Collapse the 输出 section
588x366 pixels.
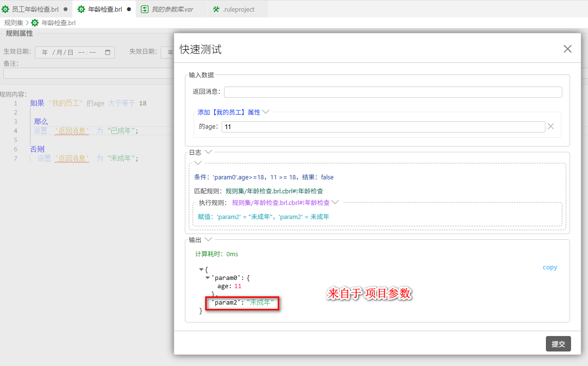point(209,239)
